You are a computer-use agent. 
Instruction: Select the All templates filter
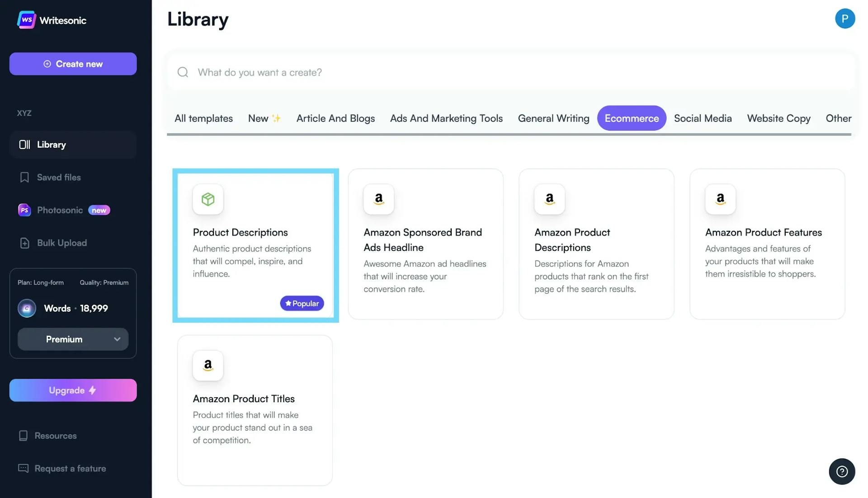tap(203, 118)
